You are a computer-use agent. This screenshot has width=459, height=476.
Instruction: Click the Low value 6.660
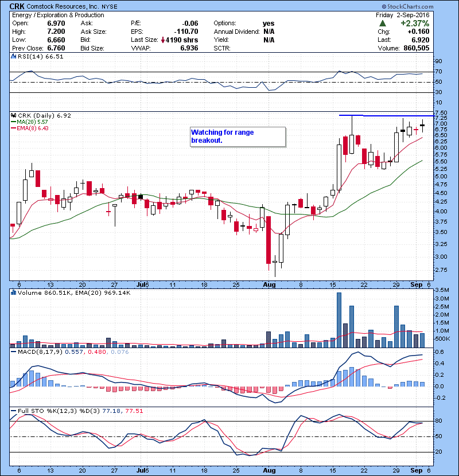coord(56,40)
